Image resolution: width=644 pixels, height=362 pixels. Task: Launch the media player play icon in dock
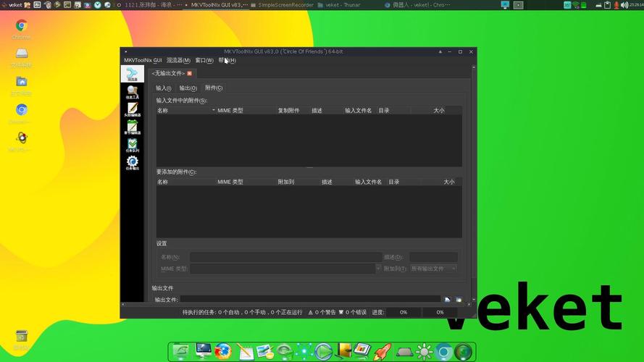click(x=324, y=352)
